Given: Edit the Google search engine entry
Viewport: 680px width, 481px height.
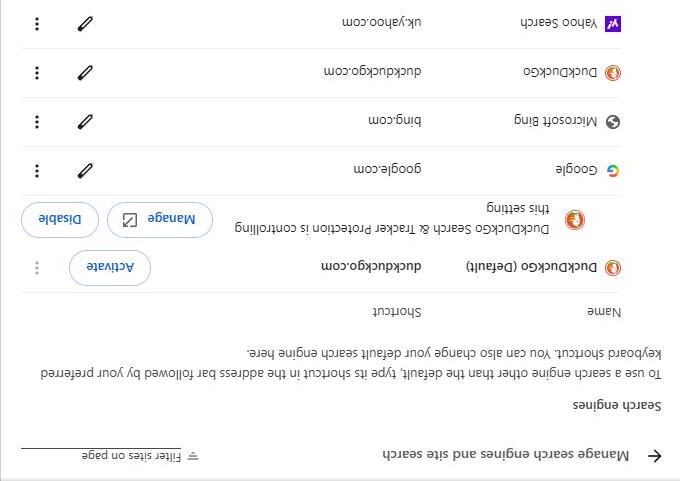Looking at the screenshot, I should click(85, 171).
